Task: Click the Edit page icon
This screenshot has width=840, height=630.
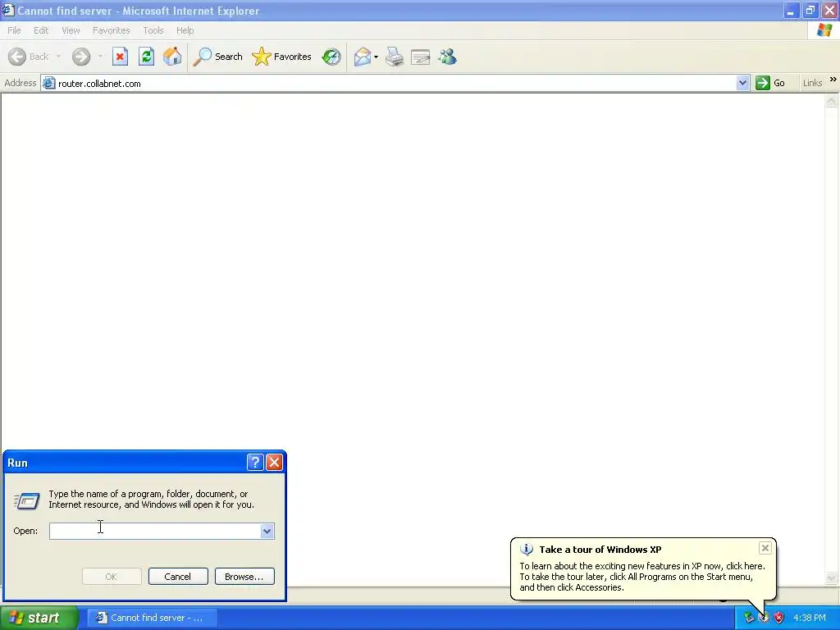Action: (x=421, y=57)
